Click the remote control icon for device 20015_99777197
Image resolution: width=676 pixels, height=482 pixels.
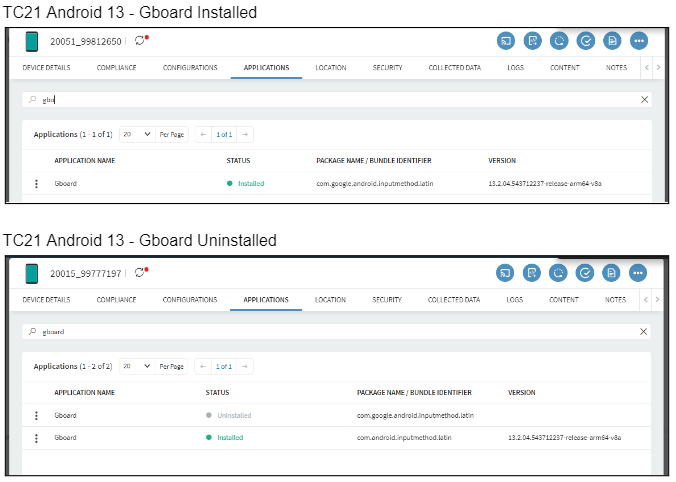pos(506,272)
